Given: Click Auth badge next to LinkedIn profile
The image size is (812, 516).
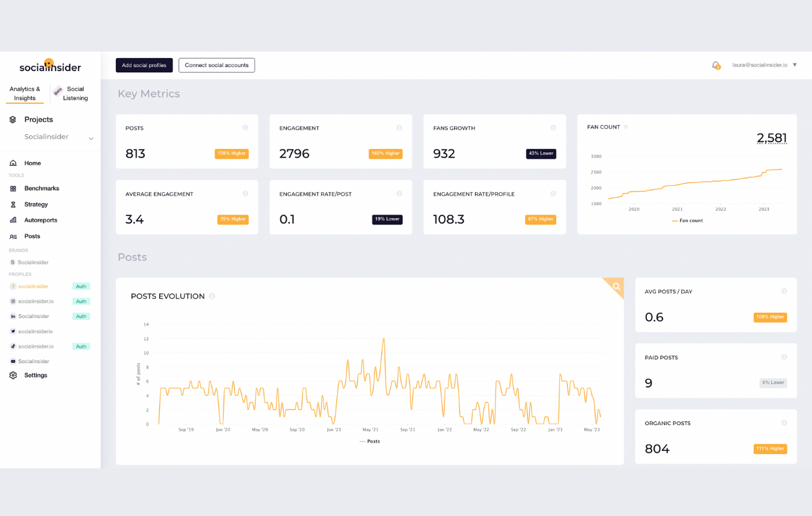Looking at the screenshot, I should [81, 316].
